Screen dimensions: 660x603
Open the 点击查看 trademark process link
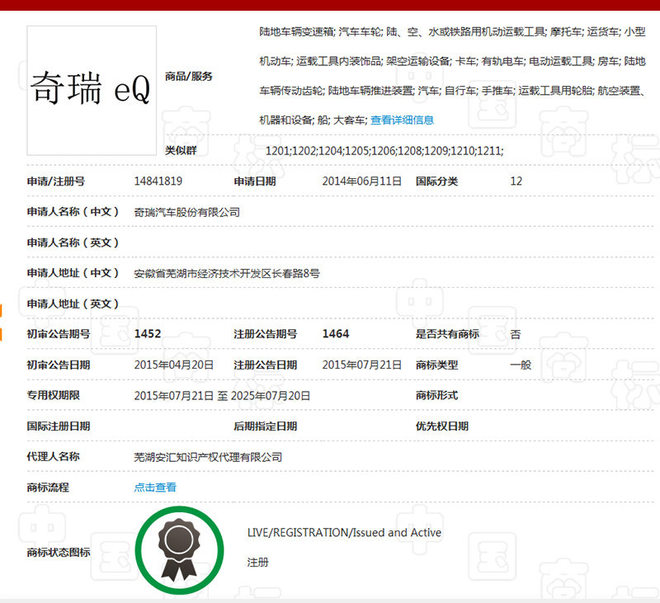(x=155, y=487)
